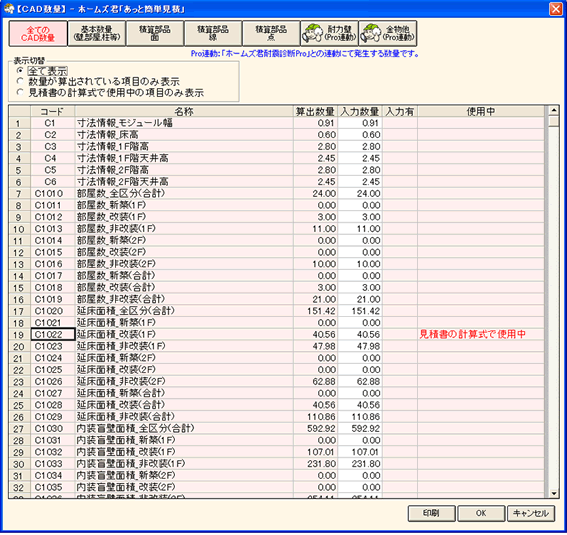
Task: Click the vertical scrollbar thumb
Action: (x=553, y=121)
